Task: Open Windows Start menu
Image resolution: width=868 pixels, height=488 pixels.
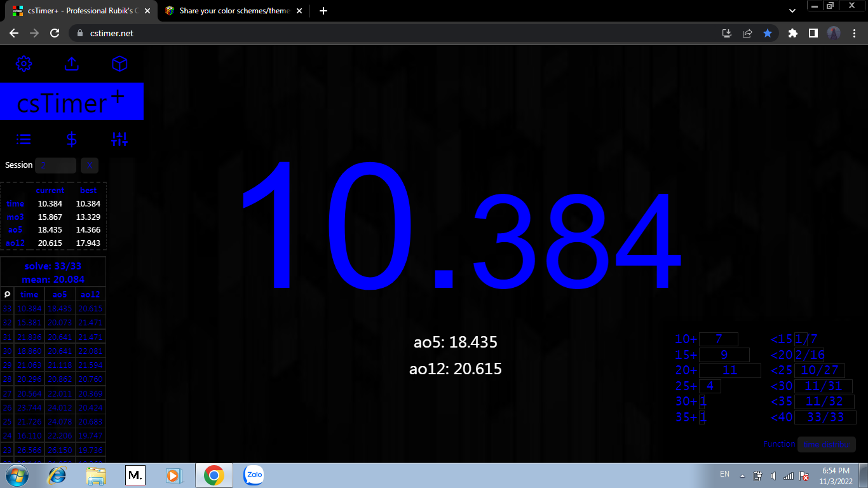Action: coord(16,475)
